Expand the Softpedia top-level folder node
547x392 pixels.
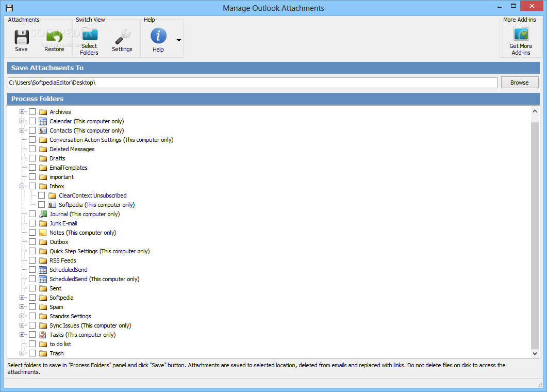pyautogui.click(x=22, y=298)
